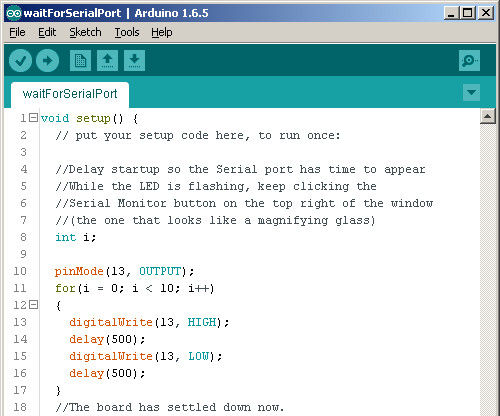Click comment '//Delay startup so the Serial port'

(240, 169)
